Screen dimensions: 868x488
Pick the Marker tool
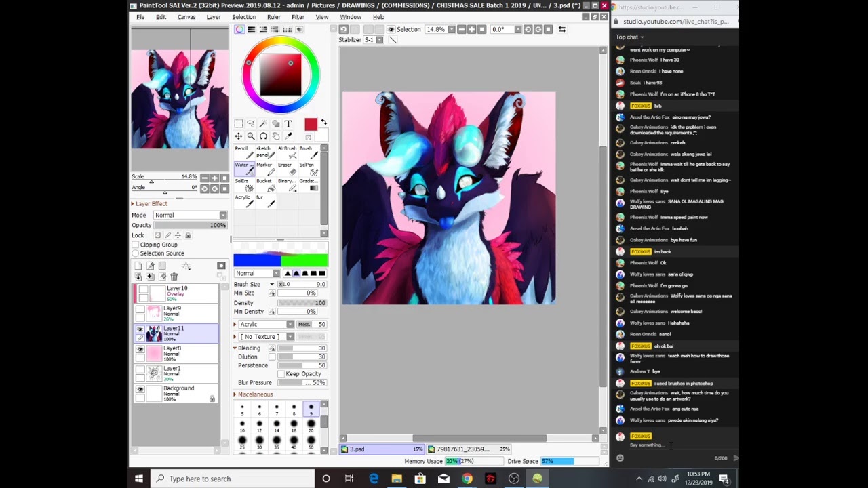pos(264,168)
